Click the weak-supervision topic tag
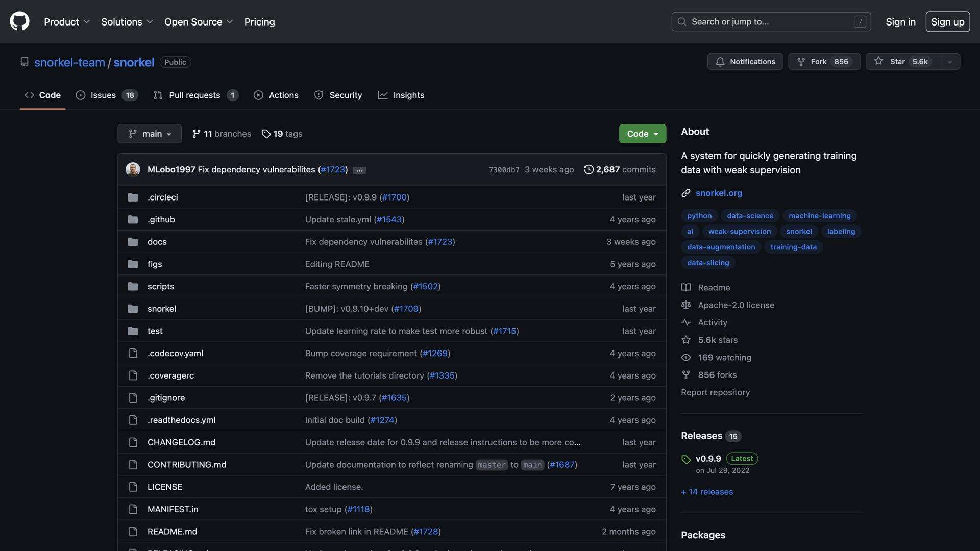The height and width of the screenshot is (551, 980). pos(739,232)
